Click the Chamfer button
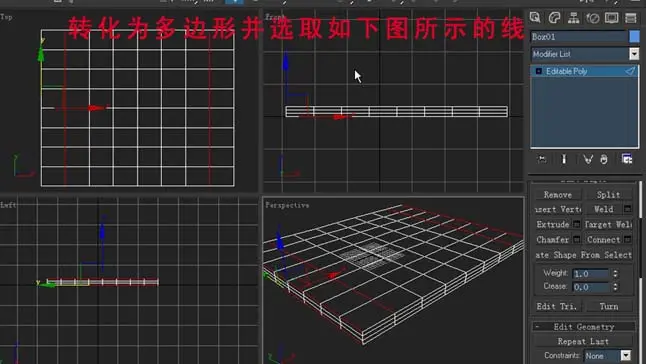646x364 pixels. (553, 239)
